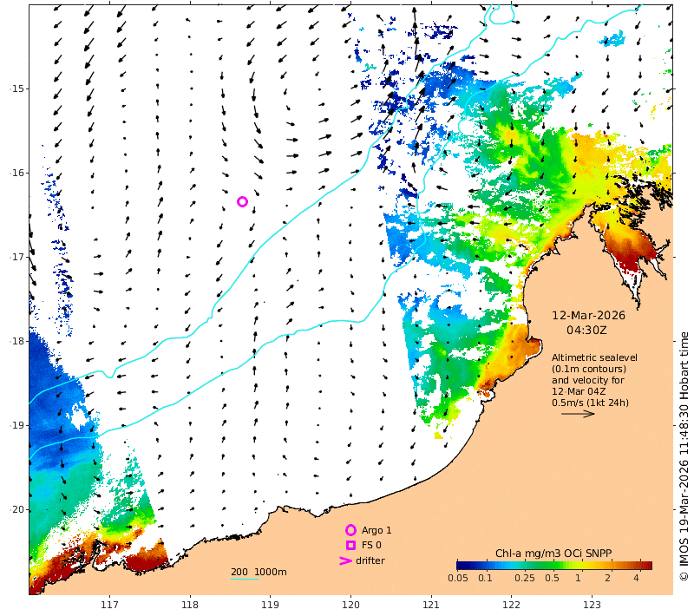Click the 0.05 colorbar tick label
Image resolution: width=694 pixels, height=616 pixels.
coord(458,578)
